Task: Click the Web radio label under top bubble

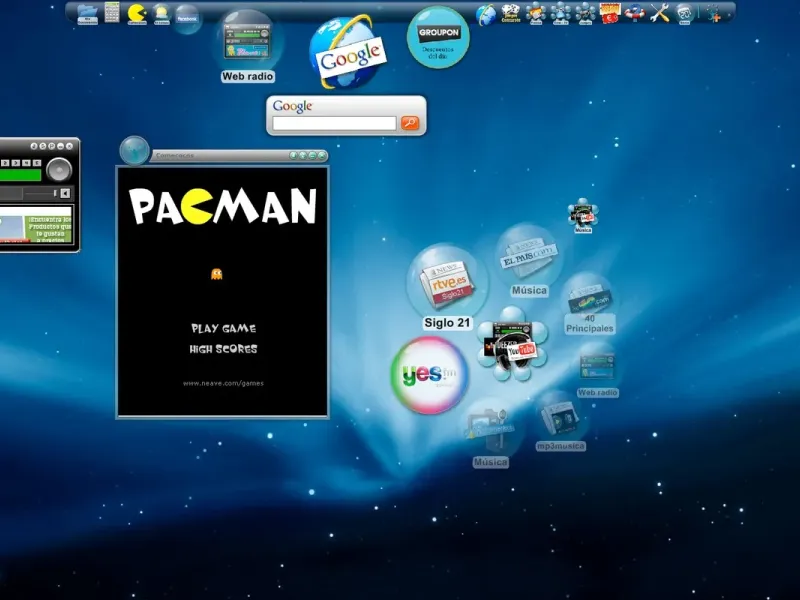Action: pyautogui.click(x=247, y=77)
